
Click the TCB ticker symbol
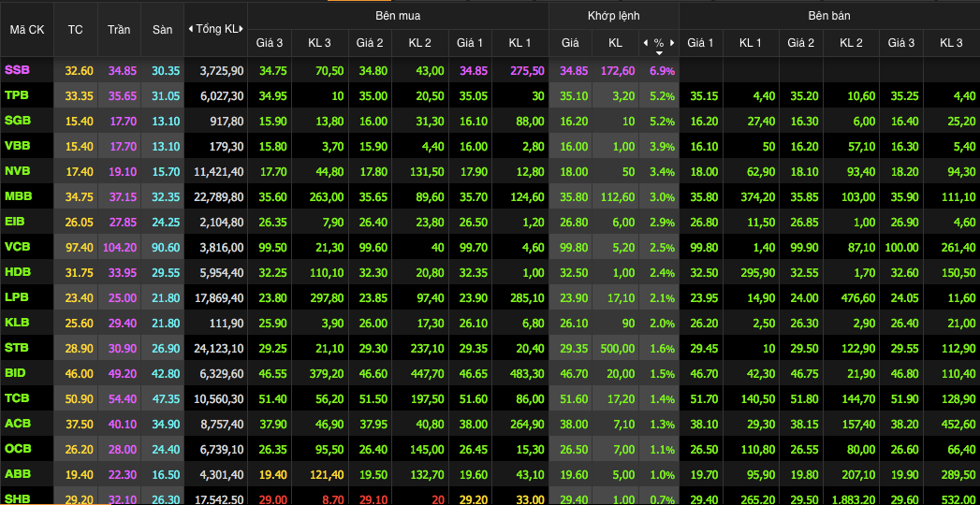coord(17,398)
